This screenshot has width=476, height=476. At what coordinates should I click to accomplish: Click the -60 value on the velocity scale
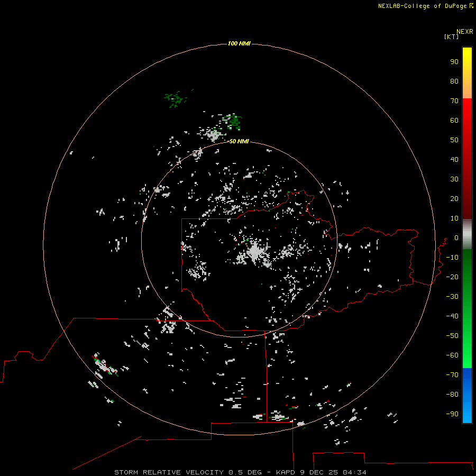point(452,355)
